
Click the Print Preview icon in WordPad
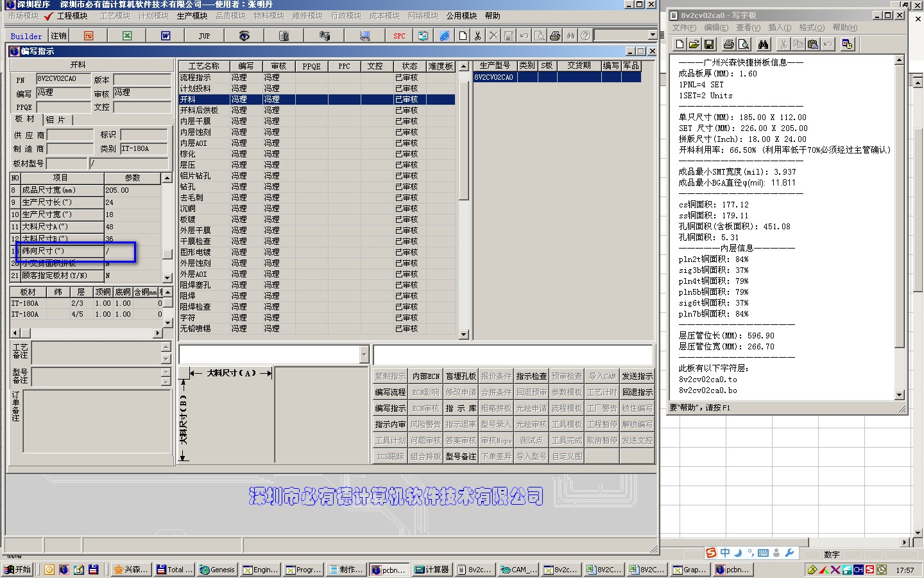(744, 44)
